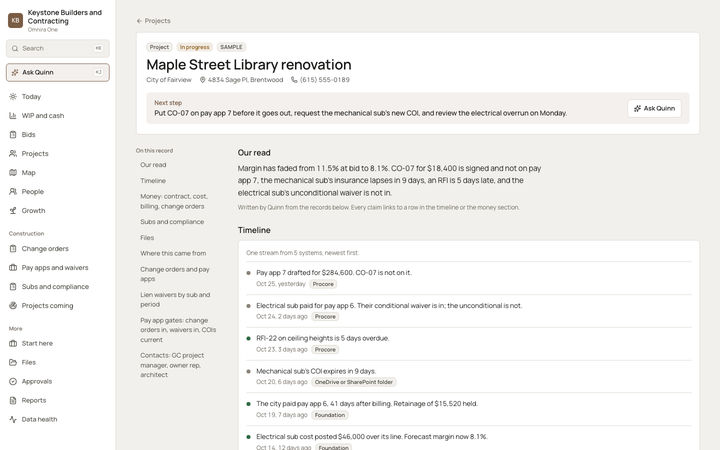Click the icon next to Start here
Screen dimensions: 720x450
(x=13, y=343)
